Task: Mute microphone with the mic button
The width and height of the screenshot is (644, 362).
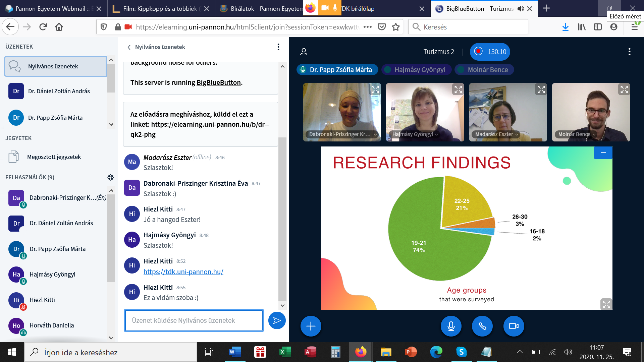Action: (x=451, y=326)
